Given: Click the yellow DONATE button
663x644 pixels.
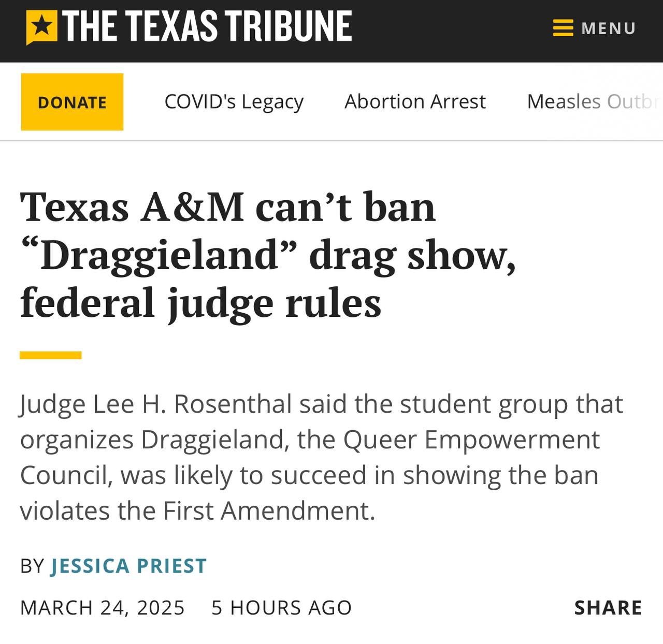Looking at the screenshot, I should tap(72, 102).
